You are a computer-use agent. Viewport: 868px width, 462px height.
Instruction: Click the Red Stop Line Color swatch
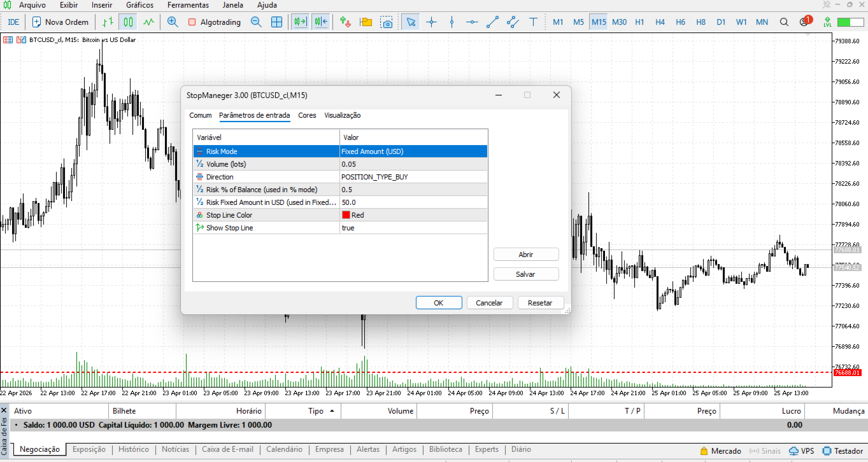[346, 215]
